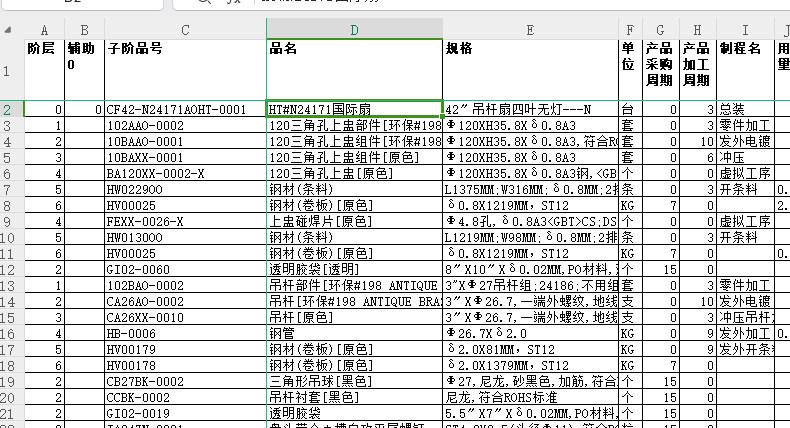Click header cell 规格
Image resolution: width=790 pixels, height=428 pixels.
click(531, 70)
